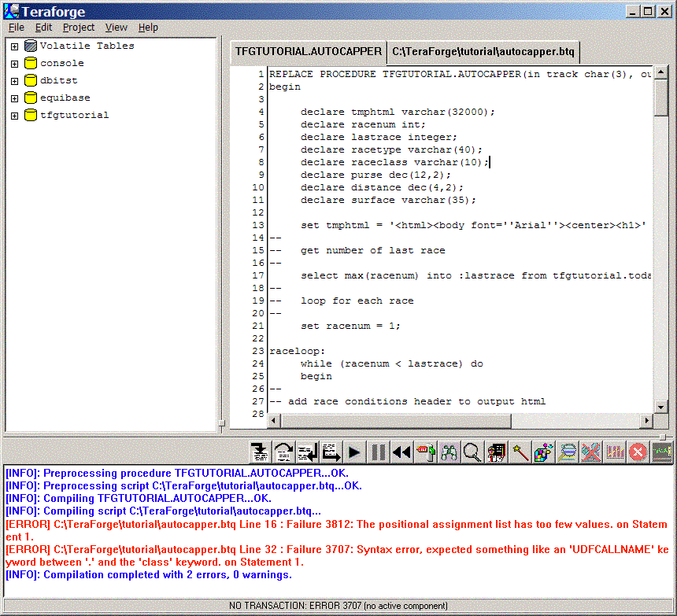This screenshot has height=616, width=677.
Task: Click the editor horizontal scrollbar thumb
Action: [x=395, y=420]
